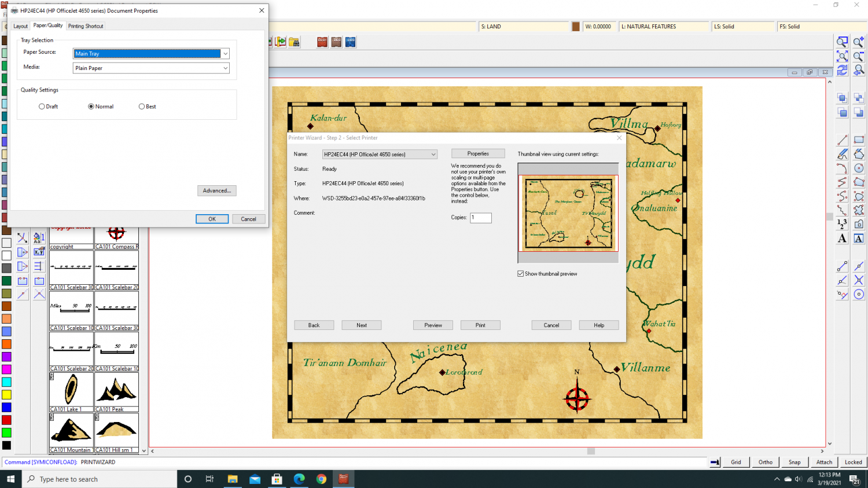The height and width of the screenshot is (488, 868).
Task: Select the CA101 Peak symbol thumbnail
Action: tap(116, 392)
